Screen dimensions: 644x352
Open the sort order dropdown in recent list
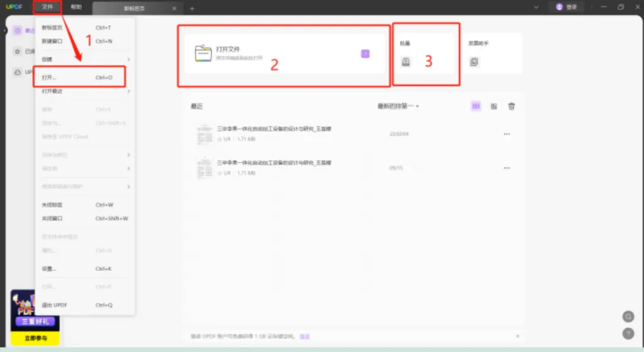click(398, 106)
